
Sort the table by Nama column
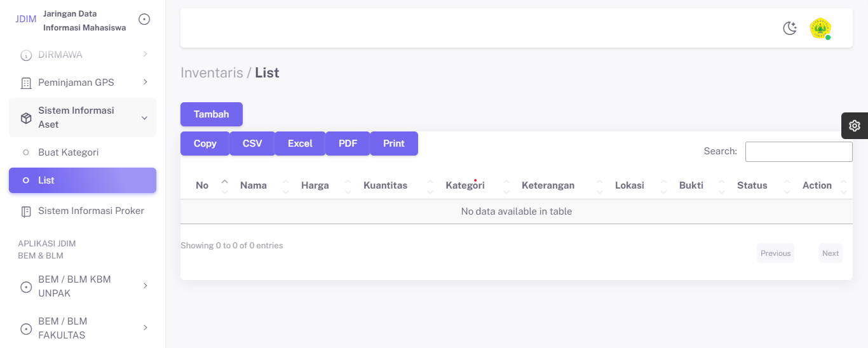[x=254, y=185]
